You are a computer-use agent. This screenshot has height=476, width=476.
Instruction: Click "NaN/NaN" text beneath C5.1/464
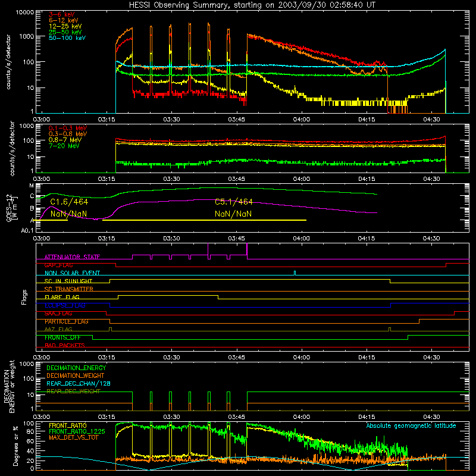pyautogui.click(x=233, y=214)
